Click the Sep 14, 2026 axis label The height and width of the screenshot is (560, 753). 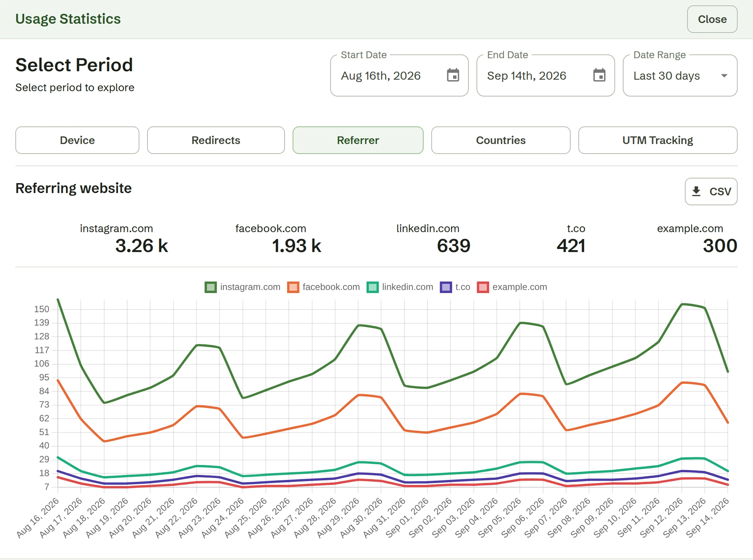(x=708, y=517)
